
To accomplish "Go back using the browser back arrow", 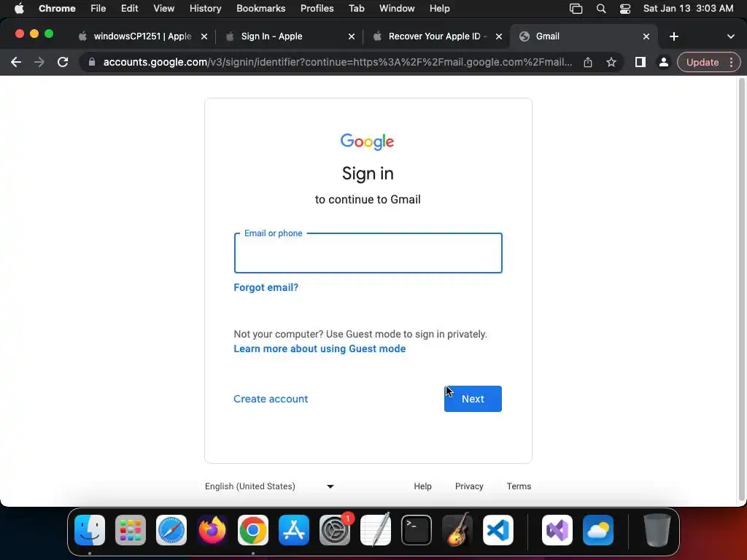I will coord(16,62).
